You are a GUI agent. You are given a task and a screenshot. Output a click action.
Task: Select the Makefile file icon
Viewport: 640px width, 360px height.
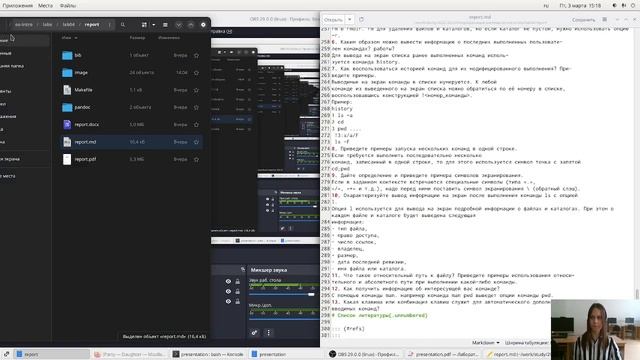click(67, 90)
